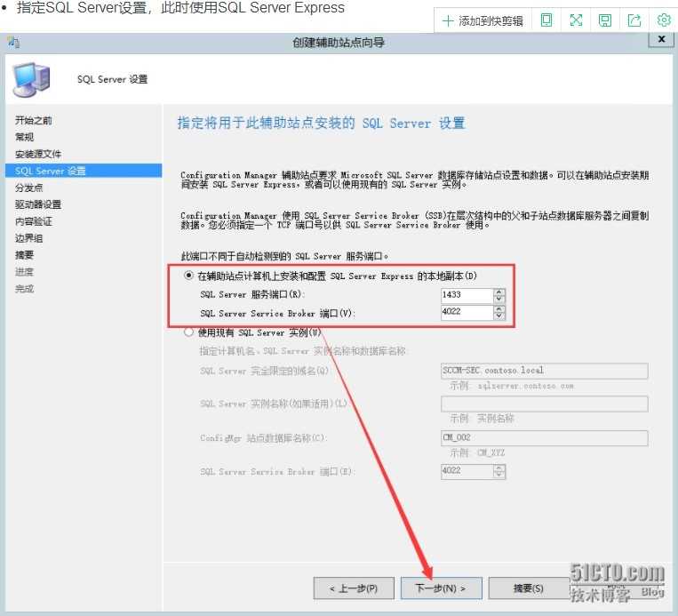Click the 摘要(S) summary button
The height and width of the screenshot is (616, 678).
529,588
